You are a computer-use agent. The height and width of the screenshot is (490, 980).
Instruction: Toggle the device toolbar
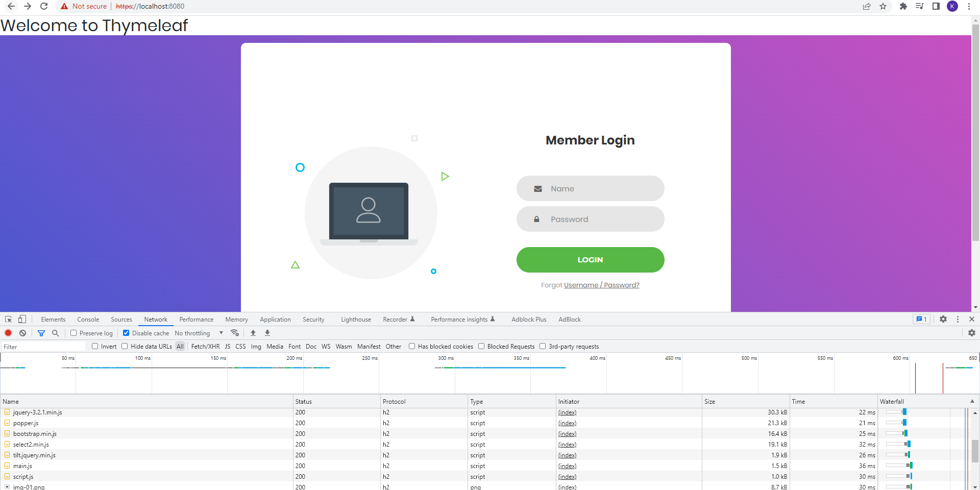21,319
